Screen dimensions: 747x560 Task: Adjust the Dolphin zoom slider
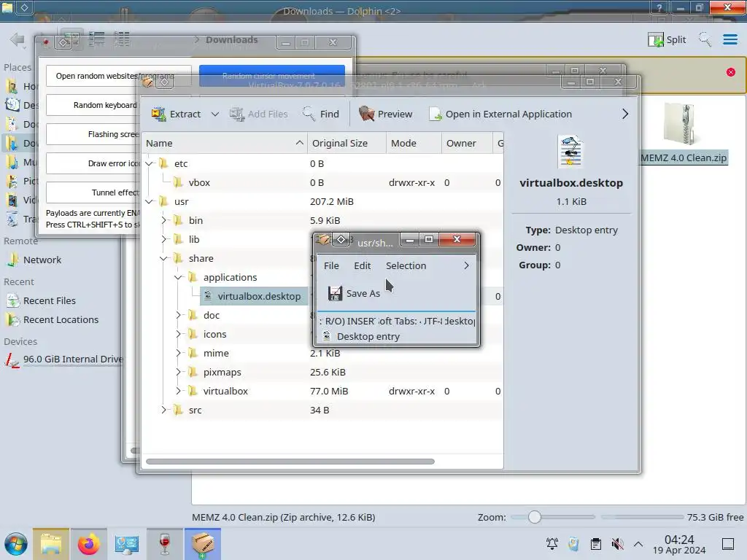[x=535, y=517]
